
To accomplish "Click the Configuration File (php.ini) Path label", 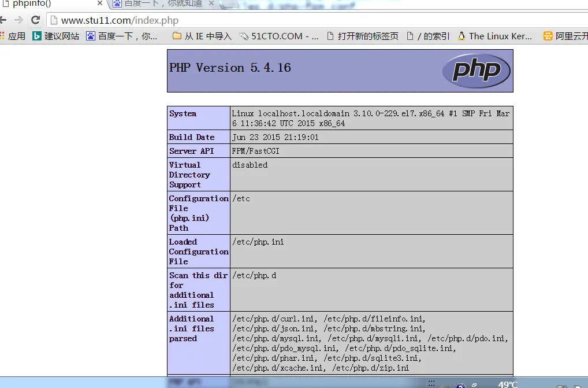I will coord(199,213).
